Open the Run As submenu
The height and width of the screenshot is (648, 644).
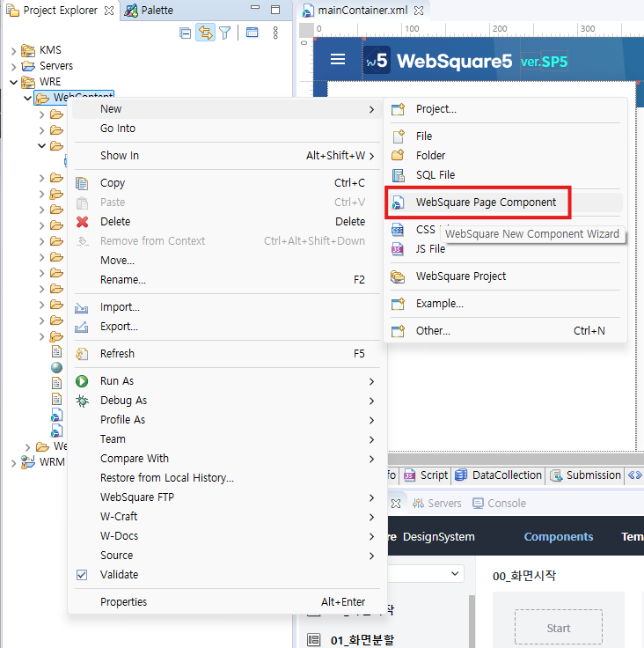pyautogui.click(x=225, y=381)
